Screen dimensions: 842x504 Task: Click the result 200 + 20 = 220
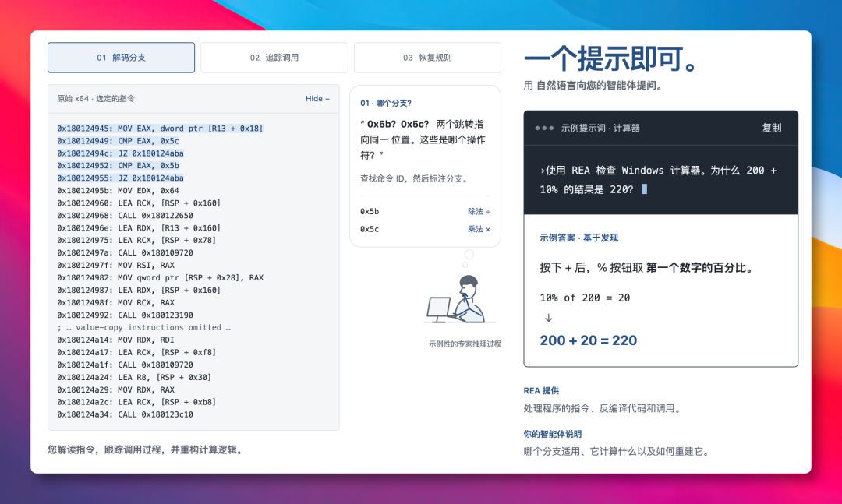tap(589, 340)
